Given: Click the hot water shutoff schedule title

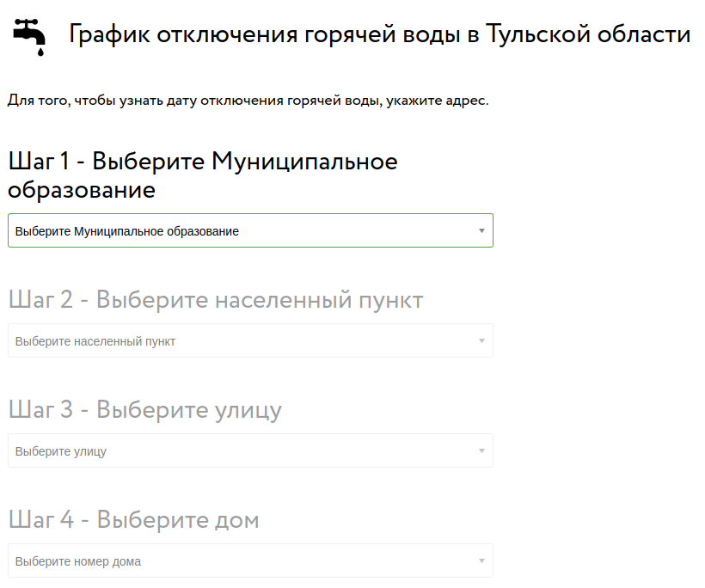Looking at the screenshot, I should [x=378, y=34].
